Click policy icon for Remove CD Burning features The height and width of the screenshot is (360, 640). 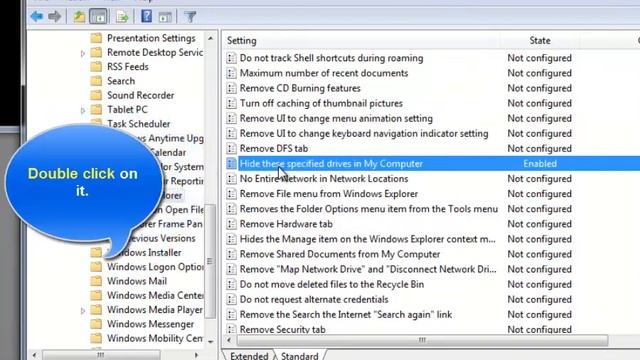point(231,88)
